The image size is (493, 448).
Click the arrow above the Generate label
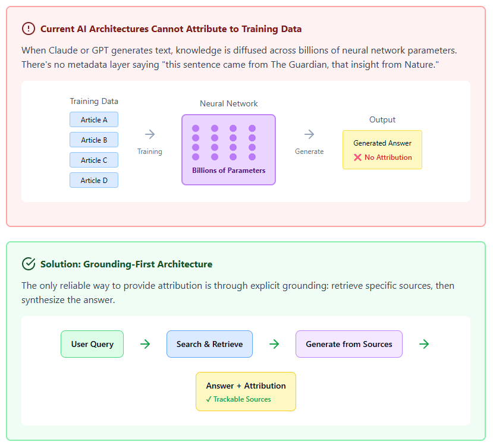point(309,135)
